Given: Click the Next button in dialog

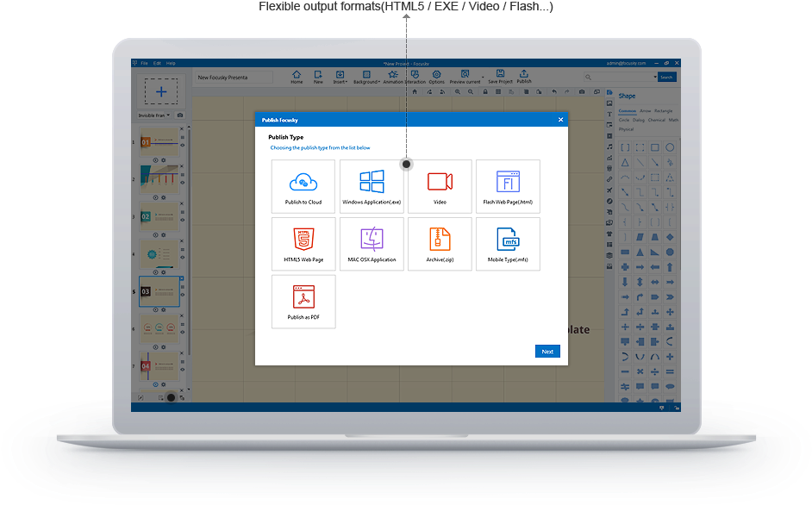Looking at the screenshot, I should pos(547,352).
